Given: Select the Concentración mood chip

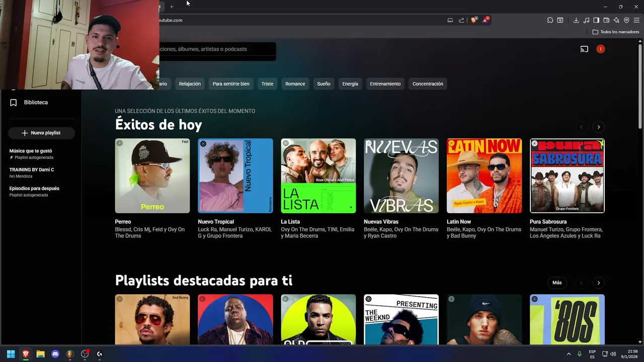Looking at the screenshot, I should 428,84.
